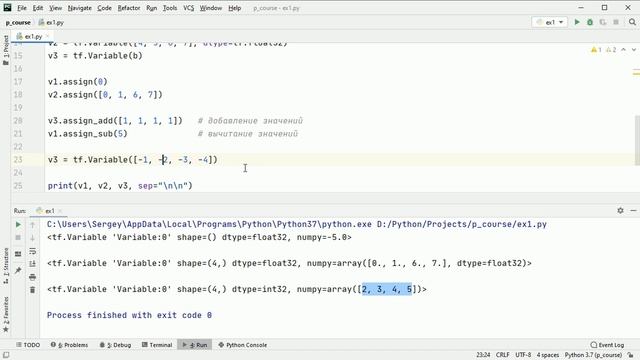Click the Run panel layout icon
The width and height of the screenshot is (640, 360).
click(x=18, y=254)
